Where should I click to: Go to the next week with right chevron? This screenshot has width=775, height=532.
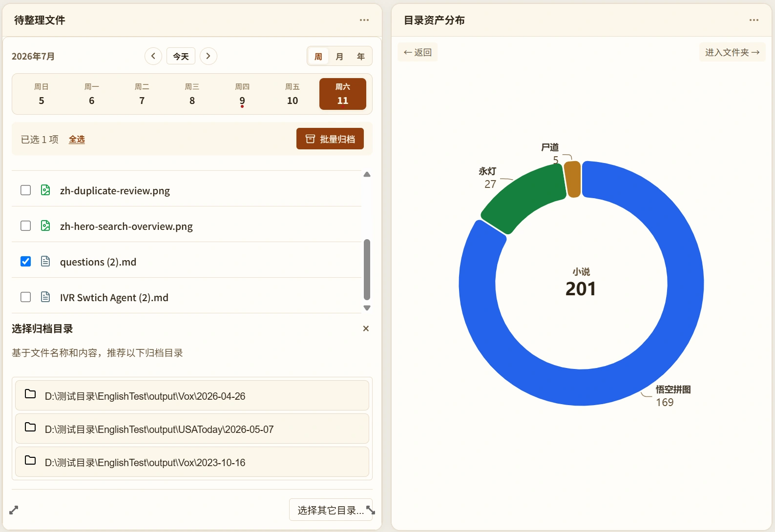209,56
